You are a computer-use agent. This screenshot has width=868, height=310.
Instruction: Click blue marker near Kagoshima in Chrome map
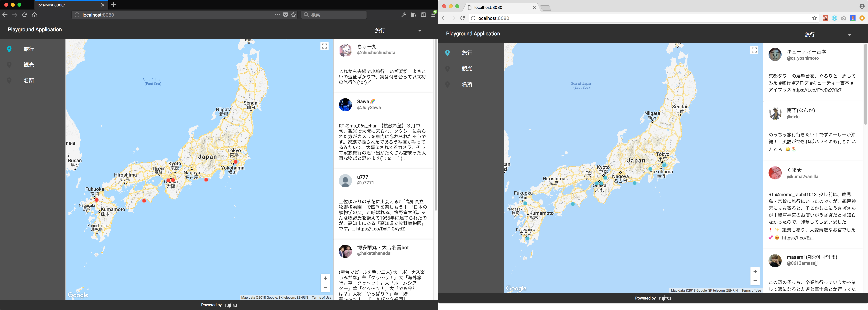point(527,238)
